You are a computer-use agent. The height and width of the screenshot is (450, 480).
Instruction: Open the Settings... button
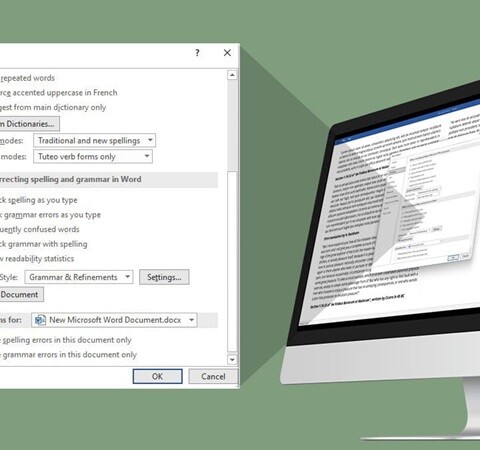pos(164,277)
